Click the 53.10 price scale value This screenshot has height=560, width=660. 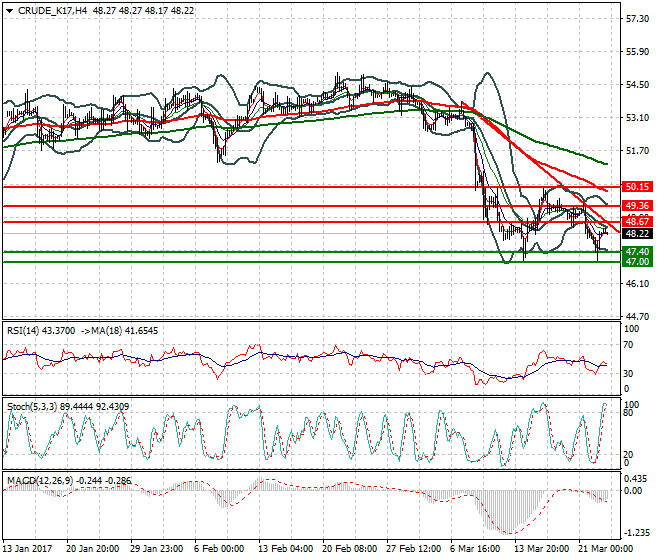click(x=637, y=117)
